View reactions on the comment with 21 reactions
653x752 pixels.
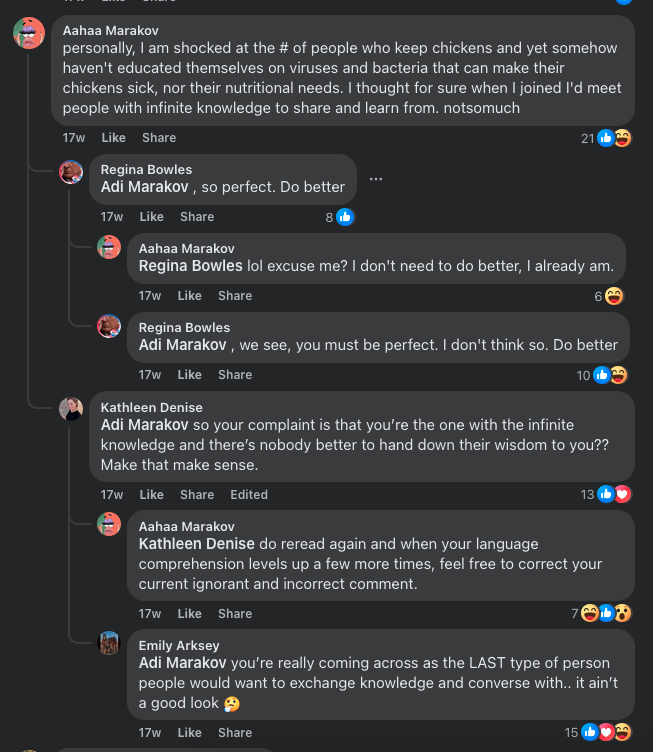coord(606,139)
